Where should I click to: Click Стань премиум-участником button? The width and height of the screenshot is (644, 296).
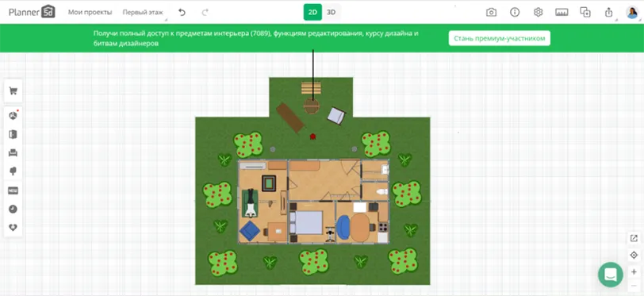tap(500, 38)
